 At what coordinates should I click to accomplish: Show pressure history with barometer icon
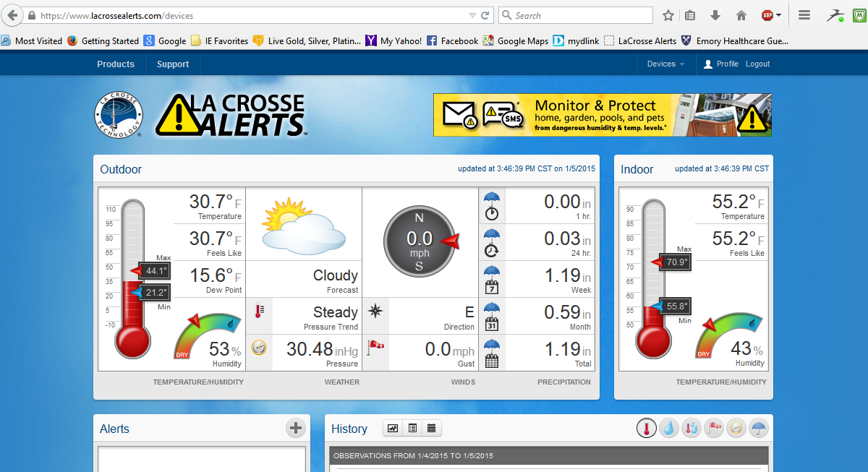tap(736, 429)
